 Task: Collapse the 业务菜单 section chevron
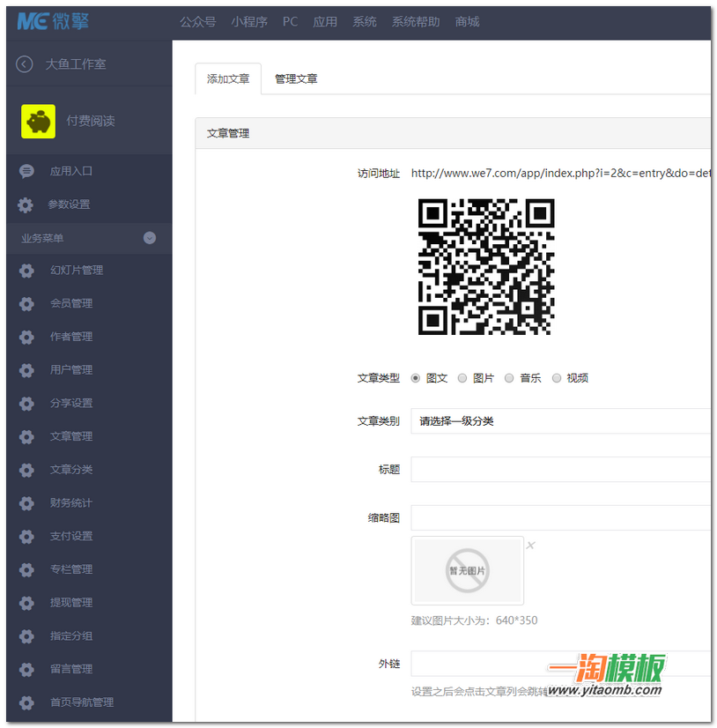click(x=150, y=238)
